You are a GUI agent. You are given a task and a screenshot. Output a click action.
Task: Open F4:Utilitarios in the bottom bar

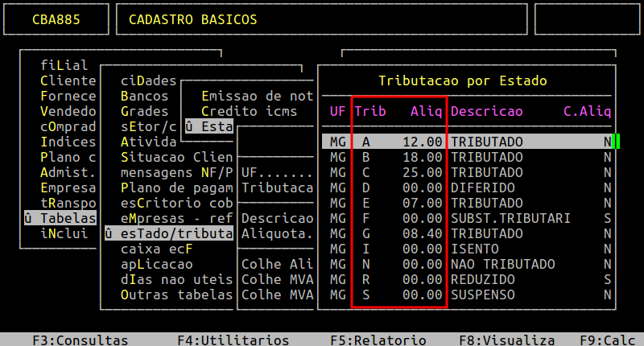[233, 340]
